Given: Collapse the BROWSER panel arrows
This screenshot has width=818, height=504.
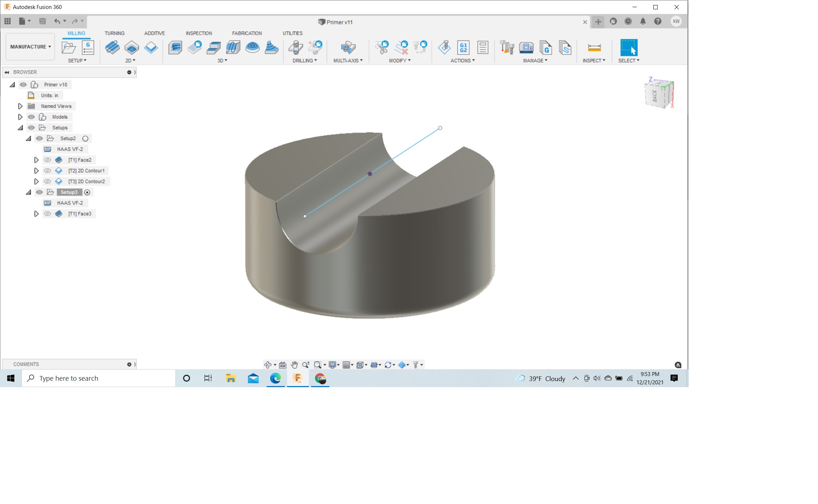Looking at the screenshot, I should coord(7,72).
